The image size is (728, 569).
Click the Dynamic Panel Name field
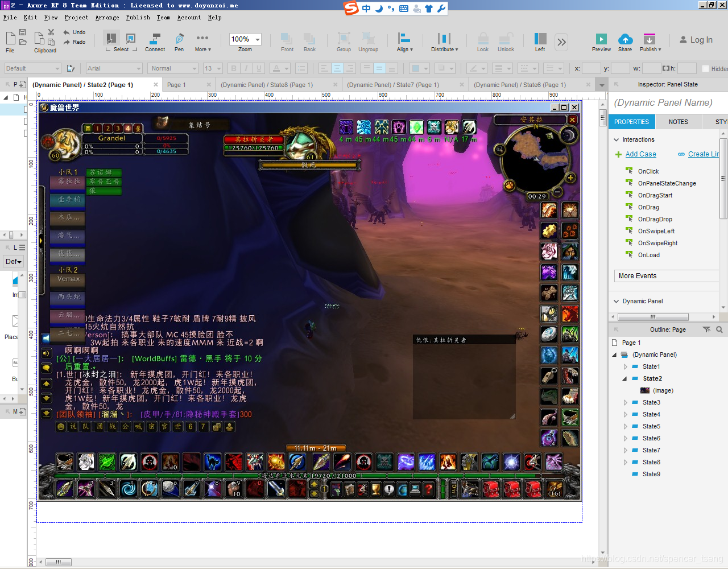coord(668,102)
